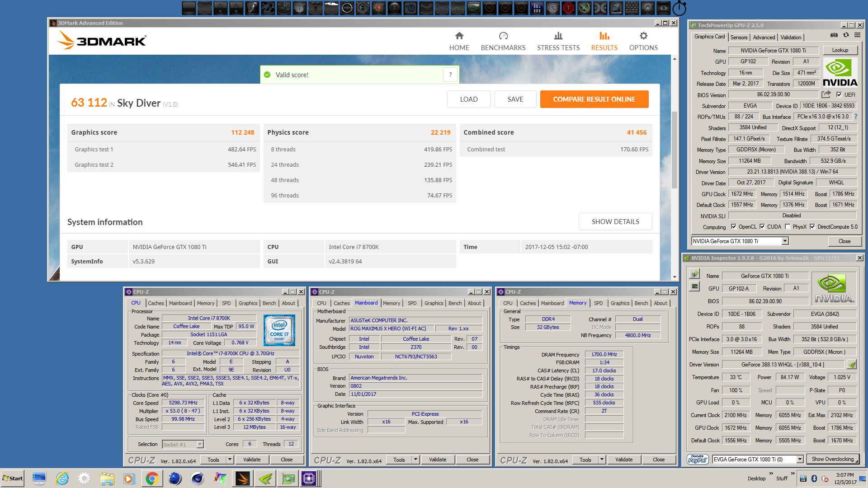Open STRESS TESTS in 3DMark

558,41
